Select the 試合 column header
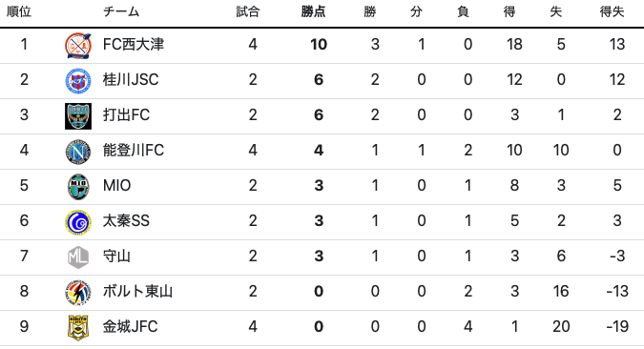This screenshot has width=644, height=349. click(x=248, y=11)
